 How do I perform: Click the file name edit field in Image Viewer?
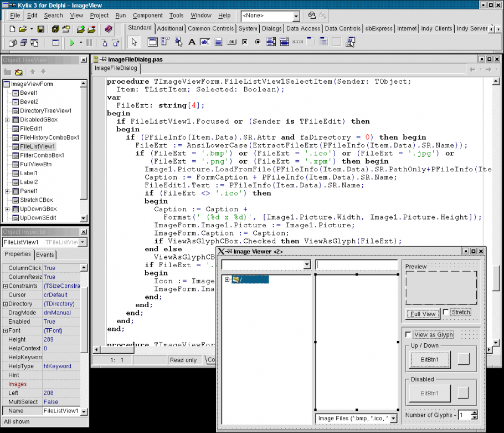(357, 265)
